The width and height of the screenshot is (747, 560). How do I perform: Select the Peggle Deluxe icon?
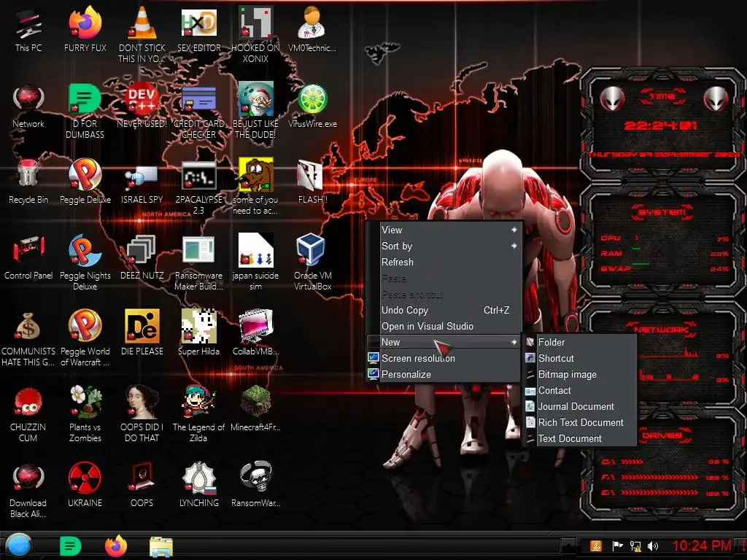[85, 182]
